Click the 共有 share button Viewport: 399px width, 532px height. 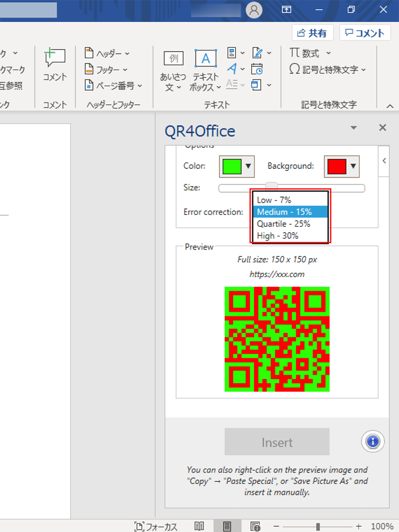313,33
